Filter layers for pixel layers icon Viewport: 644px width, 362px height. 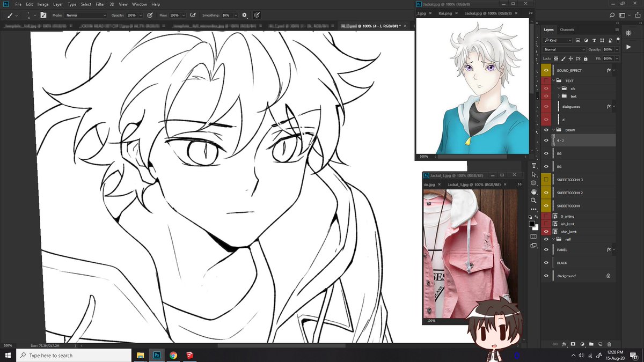coord(578,40)
